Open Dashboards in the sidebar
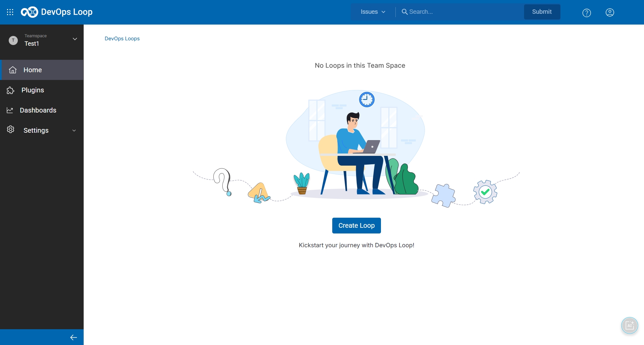This screenshot has width=644, height=345. coord(42,110)
